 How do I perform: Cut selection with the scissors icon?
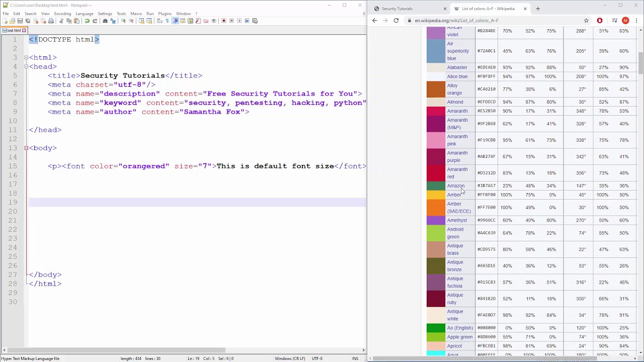point(61,21)
